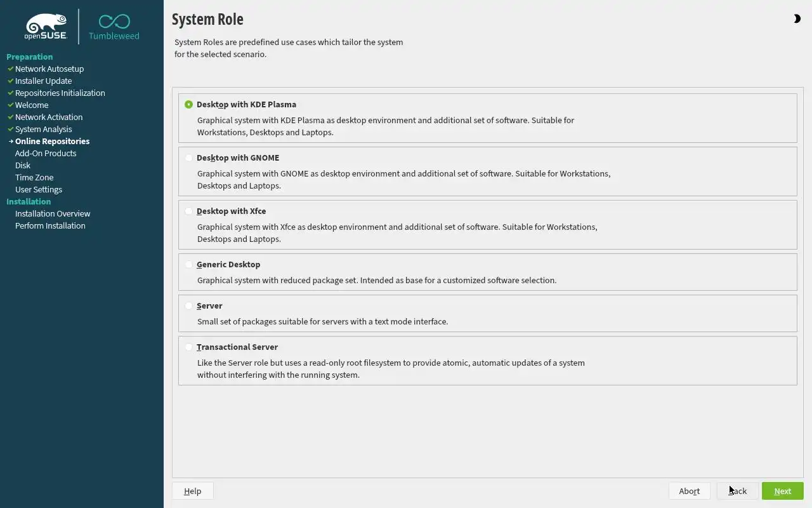Select Desktop with Xfce option

pyautogui.click(x=189, y=211)
